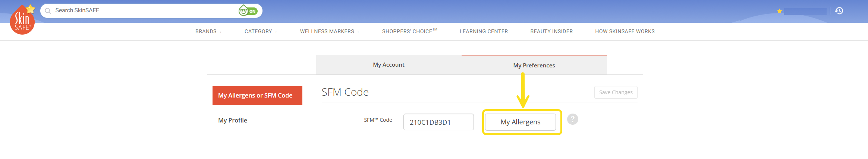Open the Learning Center page
The width and height of the screenshot is (868, 159).
484,32
